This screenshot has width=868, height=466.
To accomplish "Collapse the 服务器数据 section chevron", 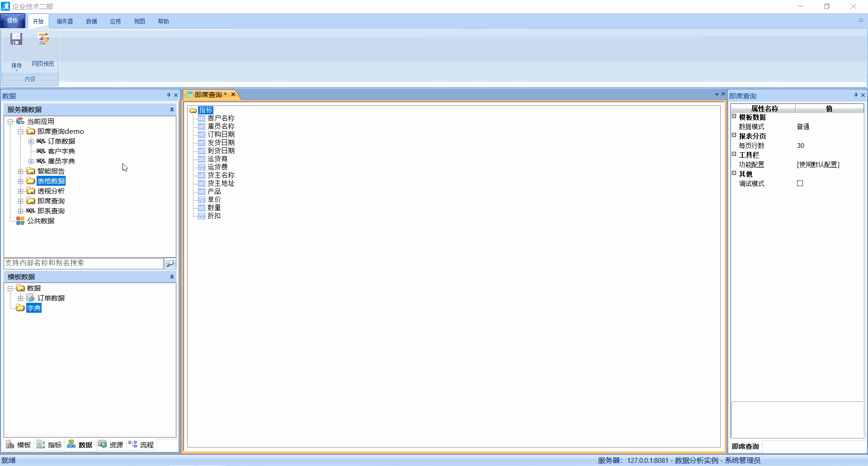I will click(x=172, y=110).
